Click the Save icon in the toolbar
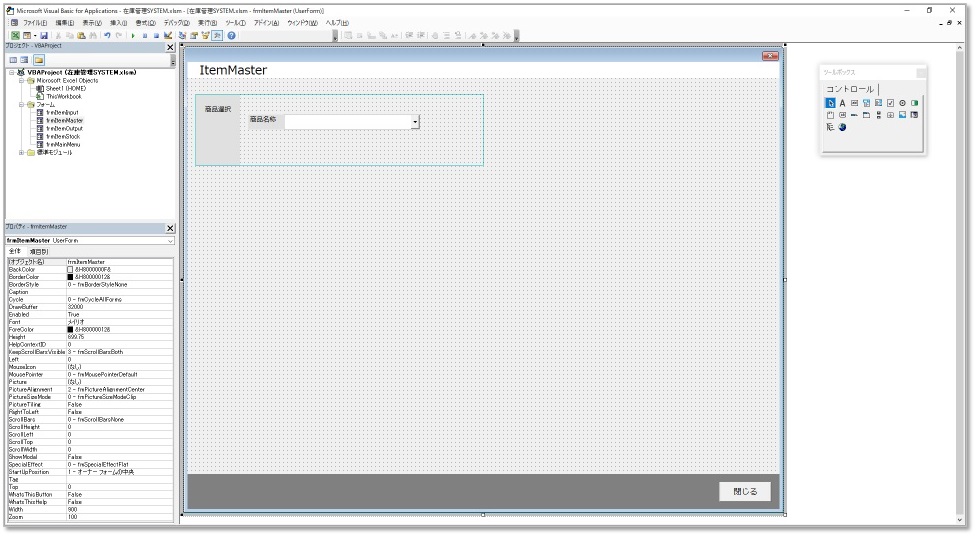The image size is (976, 536). coord(44,35)
